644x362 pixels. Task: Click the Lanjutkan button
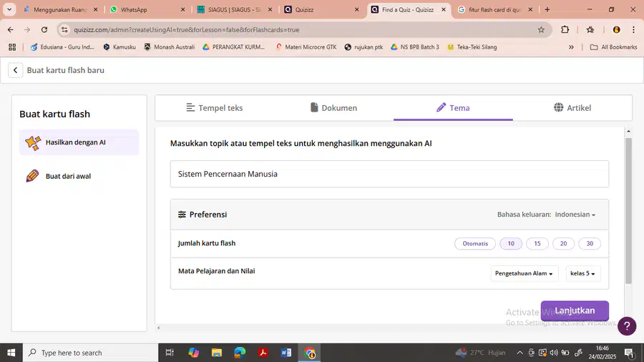575,310
